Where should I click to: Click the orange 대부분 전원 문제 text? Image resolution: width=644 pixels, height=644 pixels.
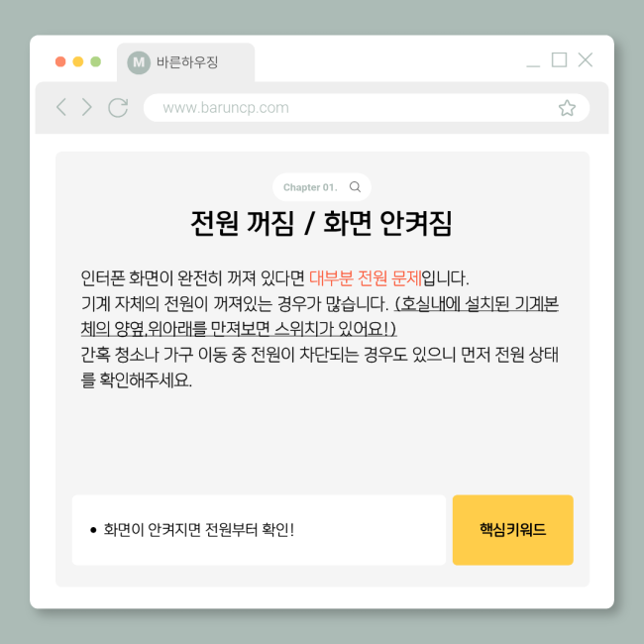(x=366, y=278)
